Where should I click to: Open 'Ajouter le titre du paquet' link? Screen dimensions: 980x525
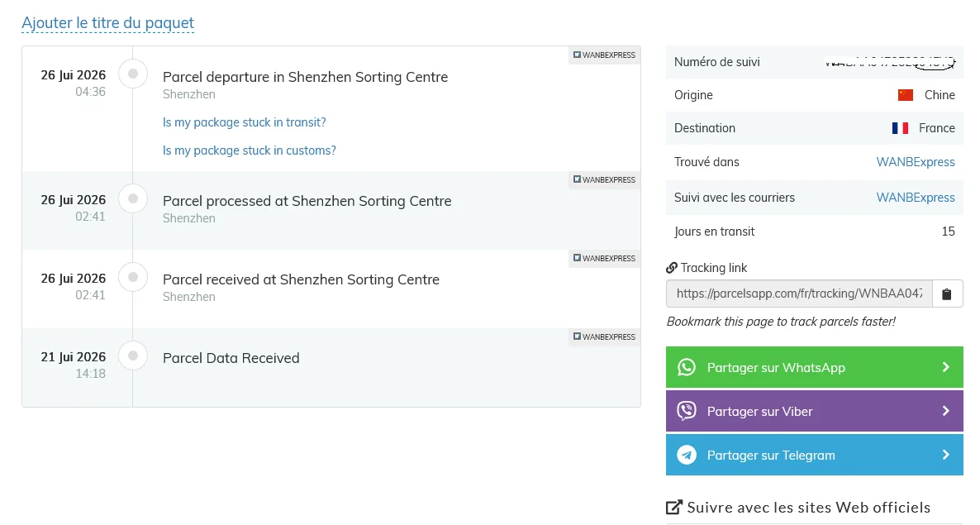[x=108, y=23]
